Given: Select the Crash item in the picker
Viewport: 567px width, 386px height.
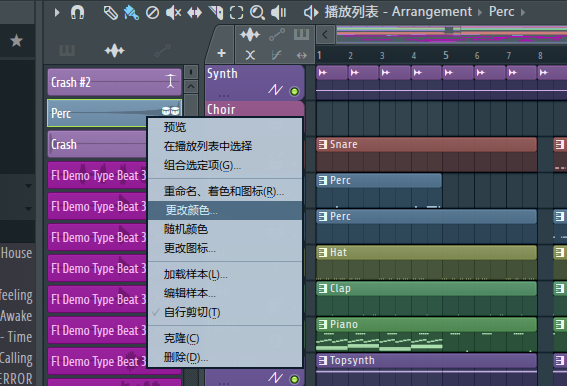Looking at the screenshot, I should point(97,144).
